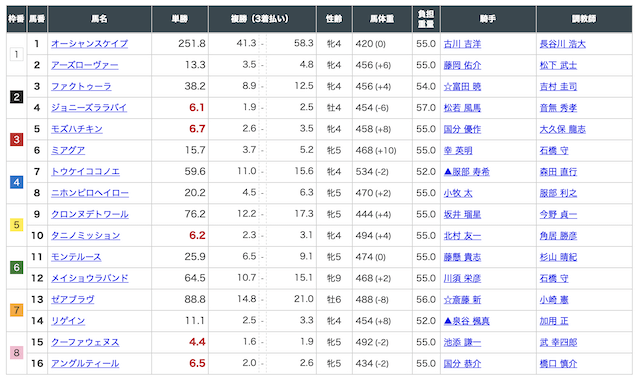Click the green frame 6 badge
The image size is (640, 381).
(x=16, y=267)
